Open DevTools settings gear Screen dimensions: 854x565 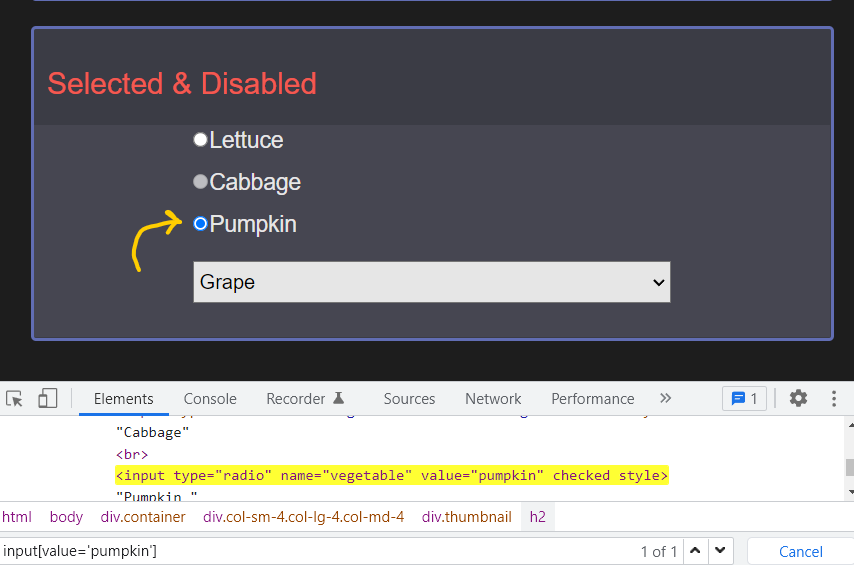click(798, 398)
